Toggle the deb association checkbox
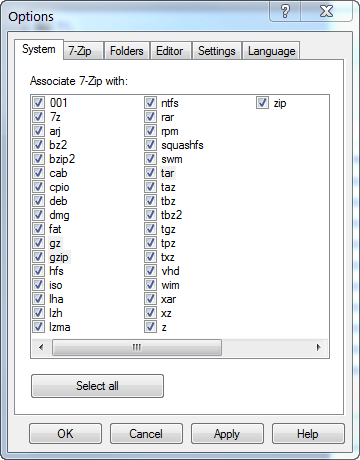This screenshot has width=360, height=460. 38,201
